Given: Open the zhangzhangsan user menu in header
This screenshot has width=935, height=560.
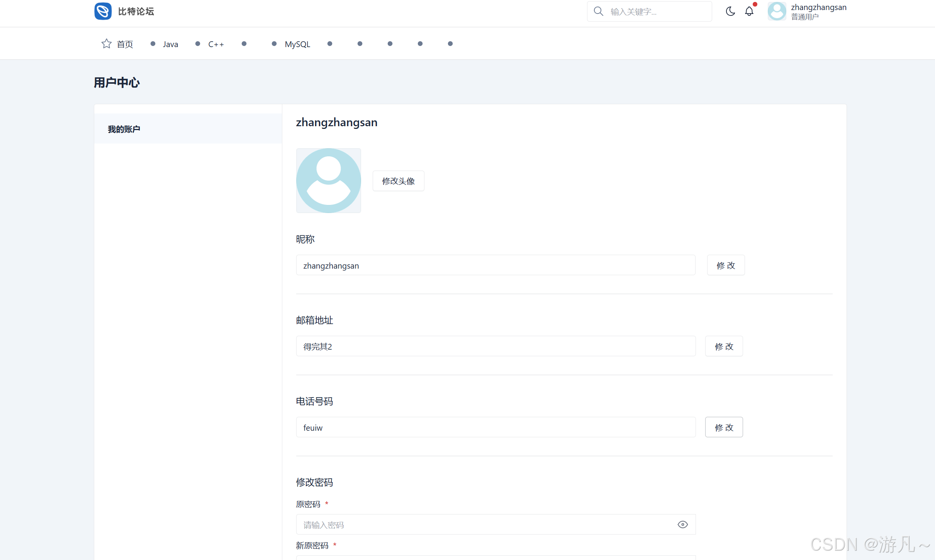Looking at the screenshot, I should click(x=818, y=8).
